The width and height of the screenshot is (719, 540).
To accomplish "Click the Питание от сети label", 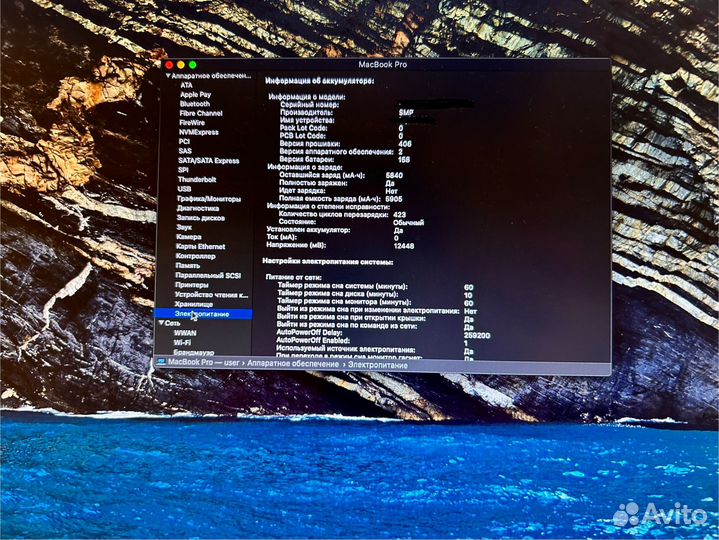I will coord(293,277).
